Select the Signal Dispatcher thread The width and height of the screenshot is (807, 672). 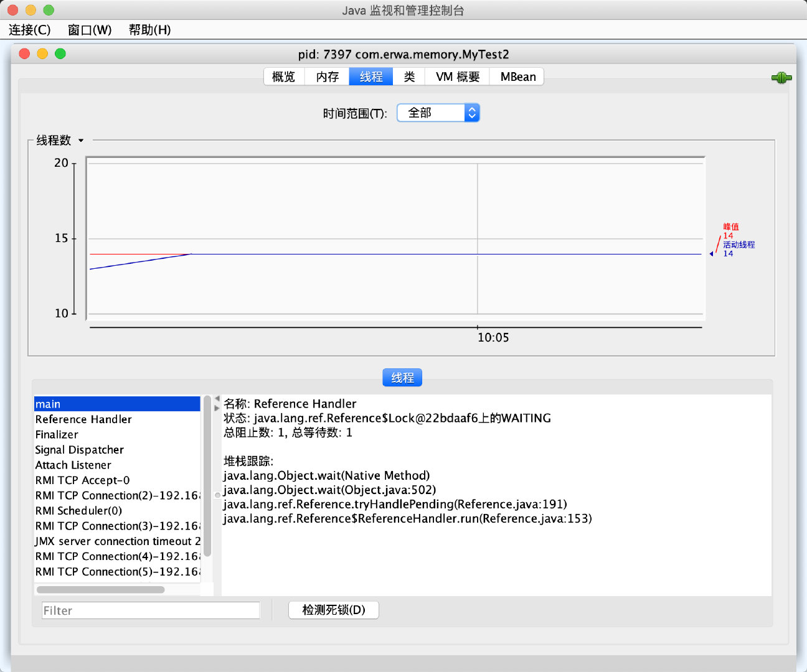117,450
